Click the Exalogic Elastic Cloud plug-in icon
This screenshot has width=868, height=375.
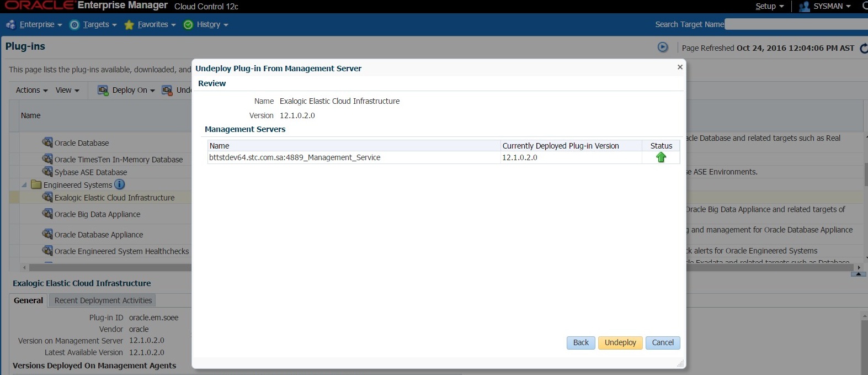[x=47, y=197]
